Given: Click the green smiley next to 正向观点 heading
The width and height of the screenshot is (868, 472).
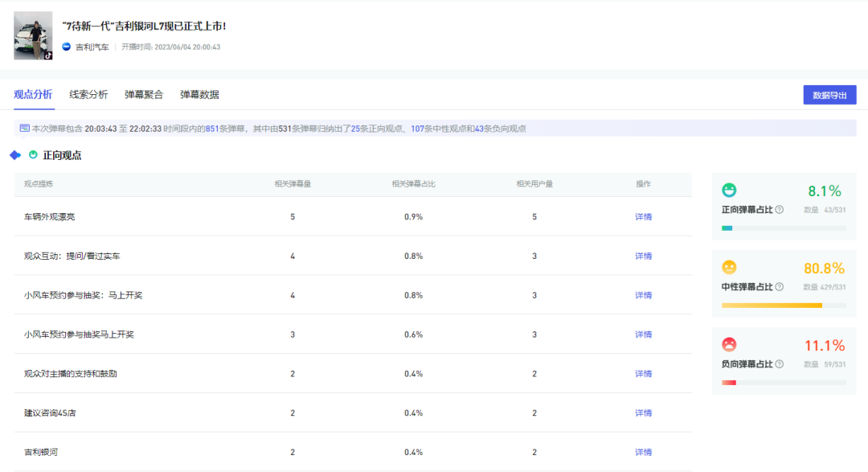Looking at the screenshot, I should pos(33,154).
